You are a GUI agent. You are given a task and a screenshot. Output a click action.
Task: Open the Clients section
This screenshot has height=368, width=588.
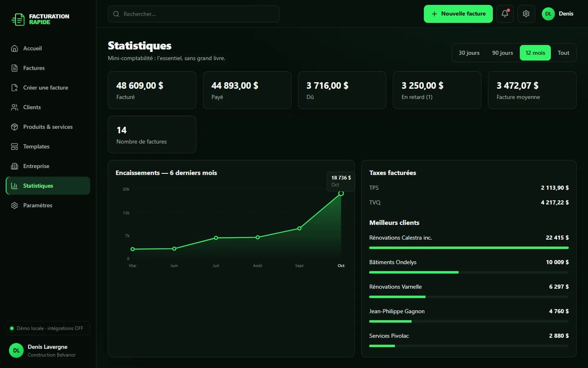(x=48, y=107)
